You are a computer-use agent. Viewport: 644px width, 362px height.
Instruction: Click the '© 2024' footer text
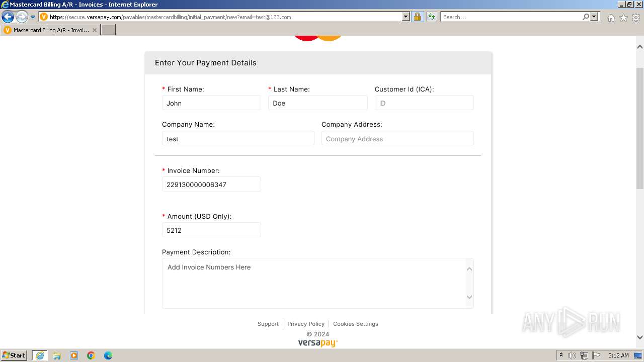tap(317, 334)
